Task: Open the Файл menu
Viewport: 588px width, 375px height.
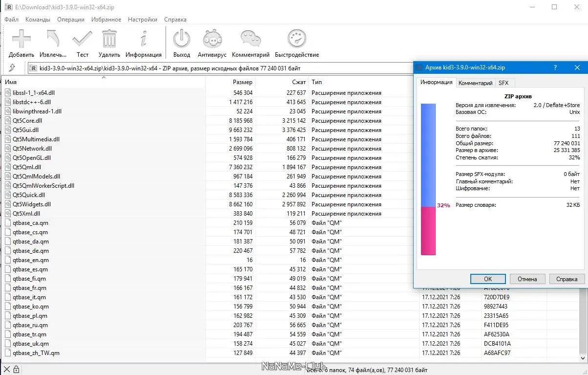Action: click(12, 20)
